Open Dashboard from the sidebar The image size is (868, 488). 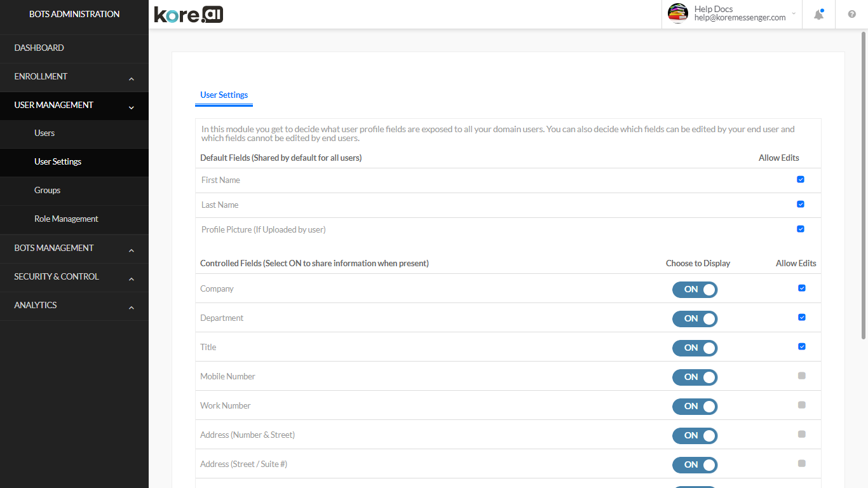[39, 48]
